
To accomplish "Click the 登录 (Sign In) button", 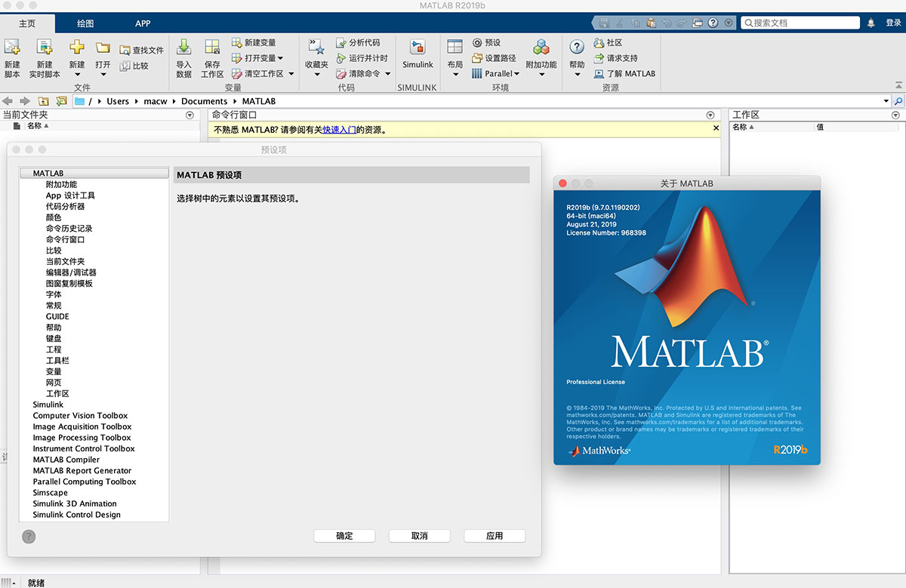I will (893, 23).
